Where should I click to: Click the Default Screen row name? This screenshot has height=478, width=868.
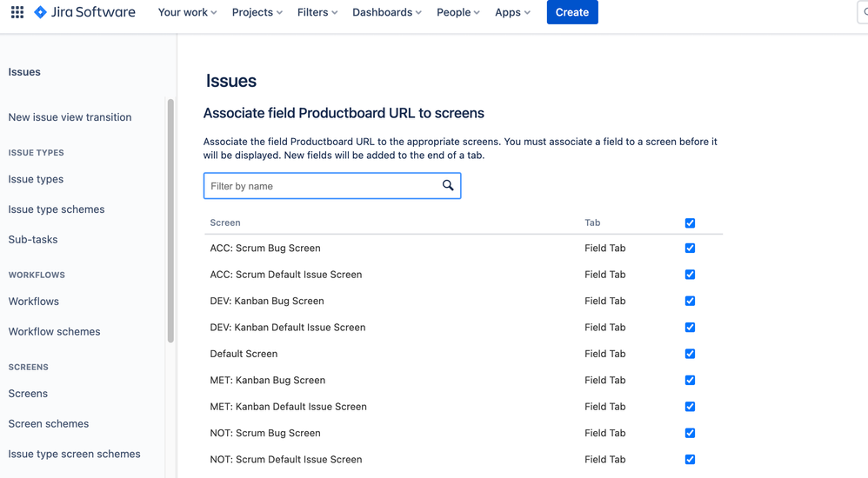pos(244,354)
